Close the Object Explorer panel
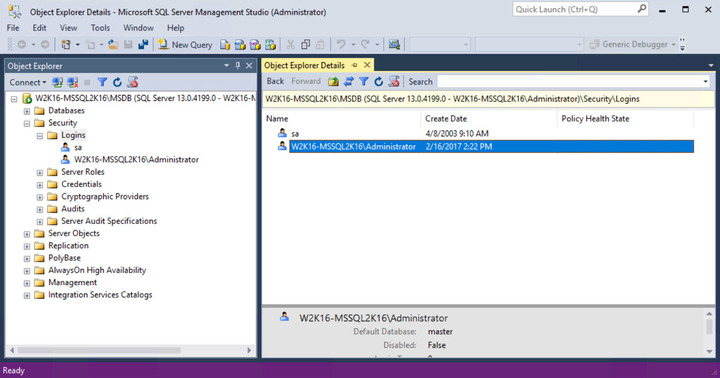The image size is (720, 378). [x=249, y=66]
